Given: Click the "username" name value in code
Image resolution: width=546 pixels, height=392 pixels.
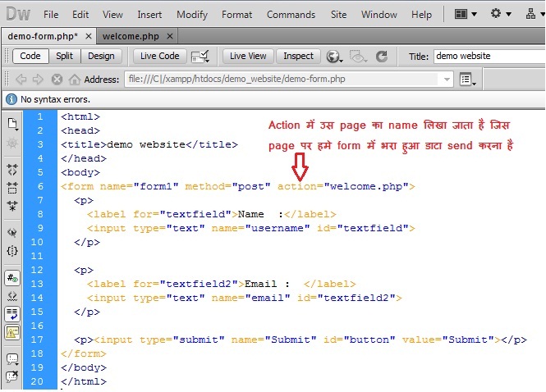Looking at the screenshot, I should coord(278,228).
